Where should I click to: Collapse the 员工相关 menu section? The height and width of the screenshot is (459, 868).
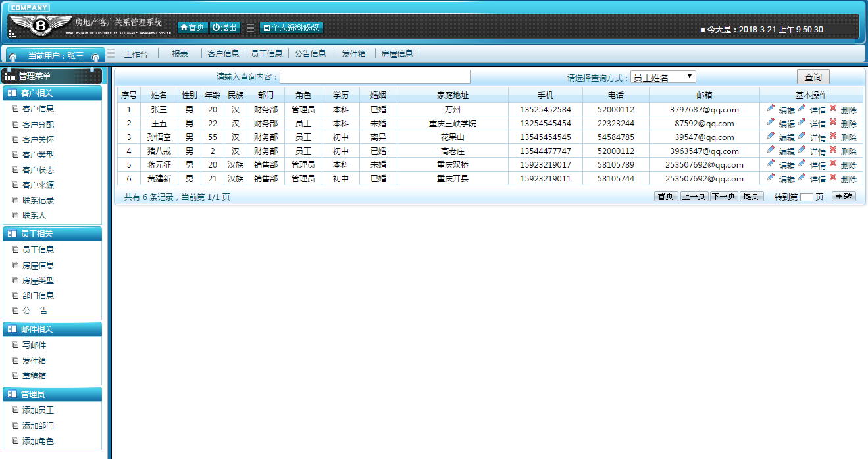coord(53,234)
